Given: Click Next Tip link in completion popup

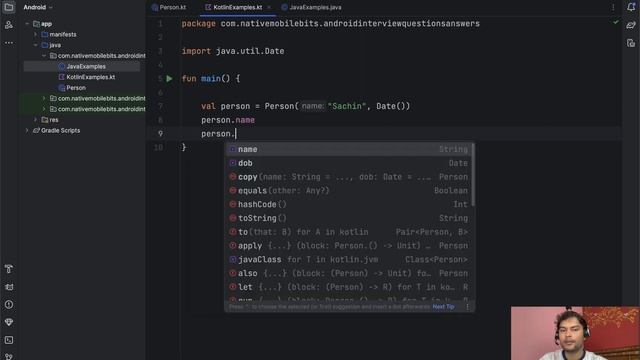Looking at the screenshot, I should (443, 307).
